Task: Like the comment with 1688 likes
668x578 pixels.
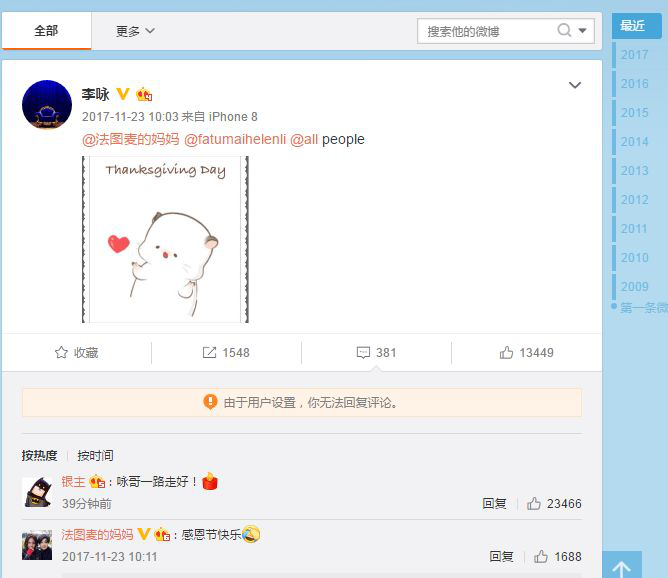Action: pyautogui.click(x=558, y=556)
